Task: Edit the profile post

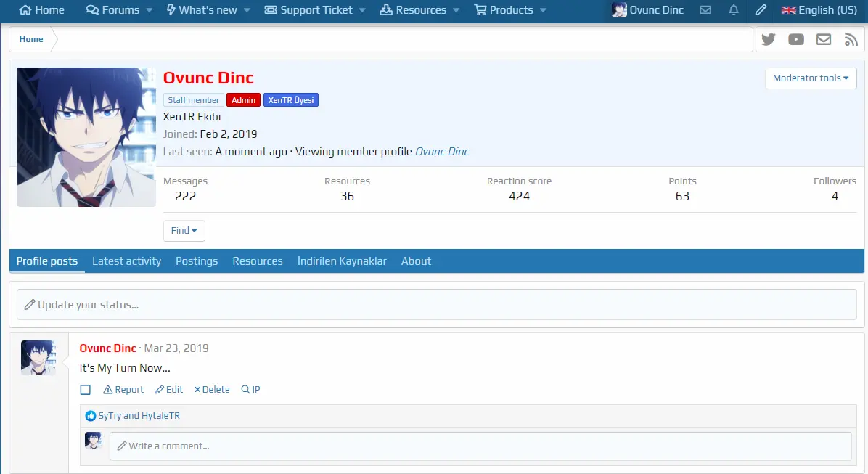Action: click(169, 390)
